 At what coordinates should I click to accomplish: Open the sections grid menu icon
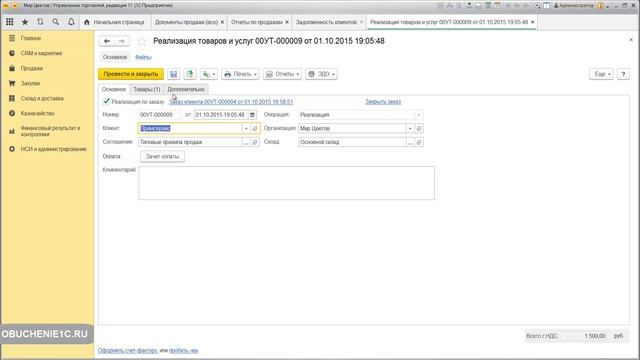10,22
